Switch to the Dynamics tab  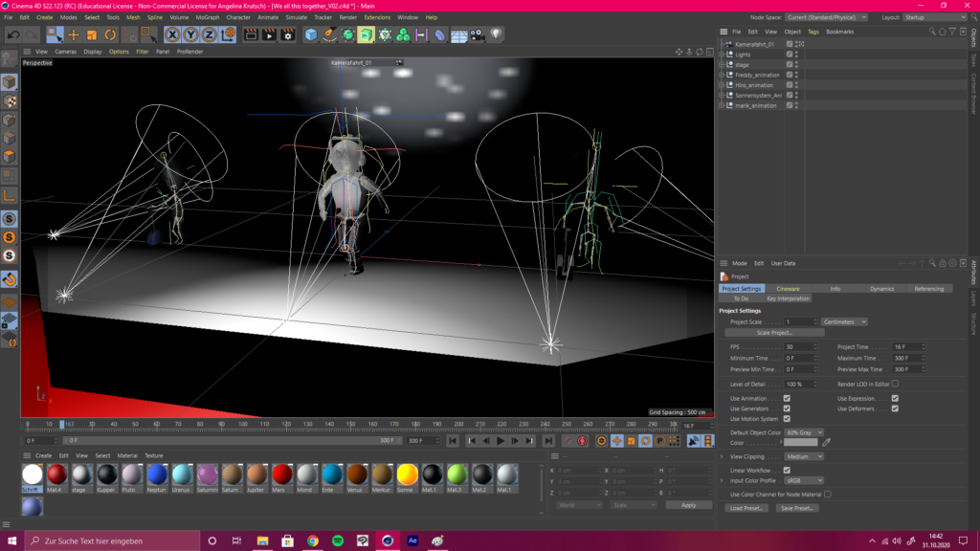pos(881,288)
